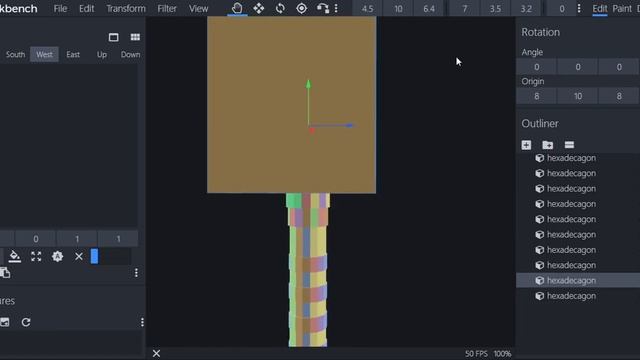Select the highlighted hexadecagon outliner row

[578, 280]
